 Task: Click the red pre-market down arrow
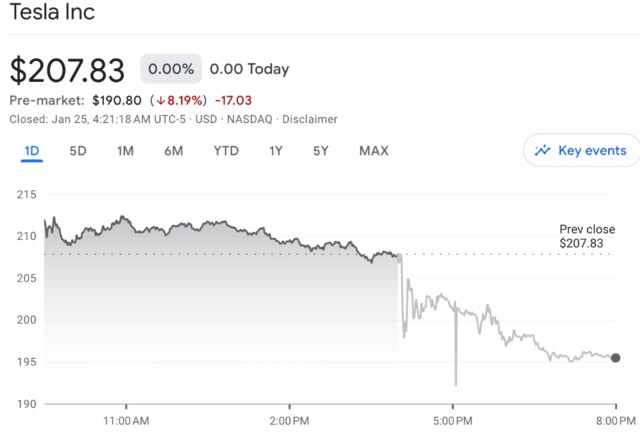pyautogui.click(x=161, y=100)
